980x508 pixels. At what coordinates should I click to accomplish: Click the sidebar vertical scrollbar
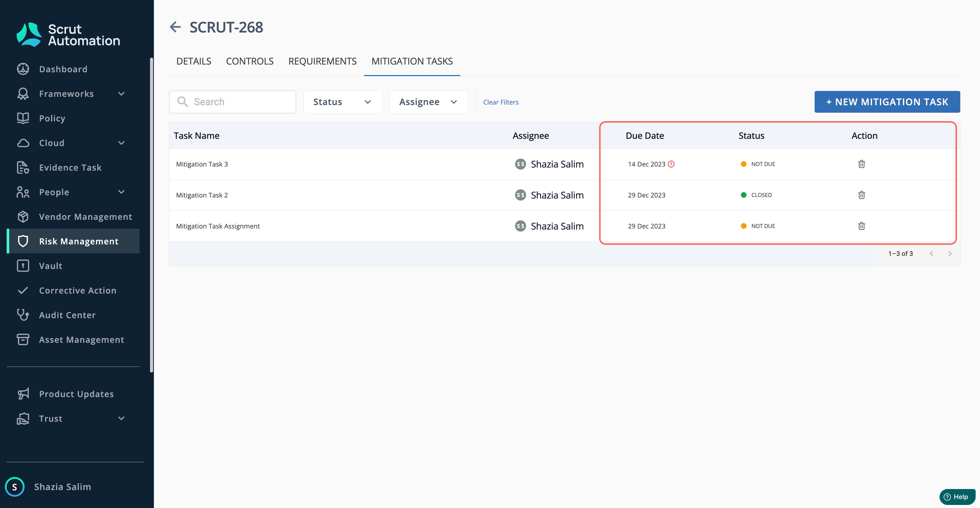[x=151, y=215]
